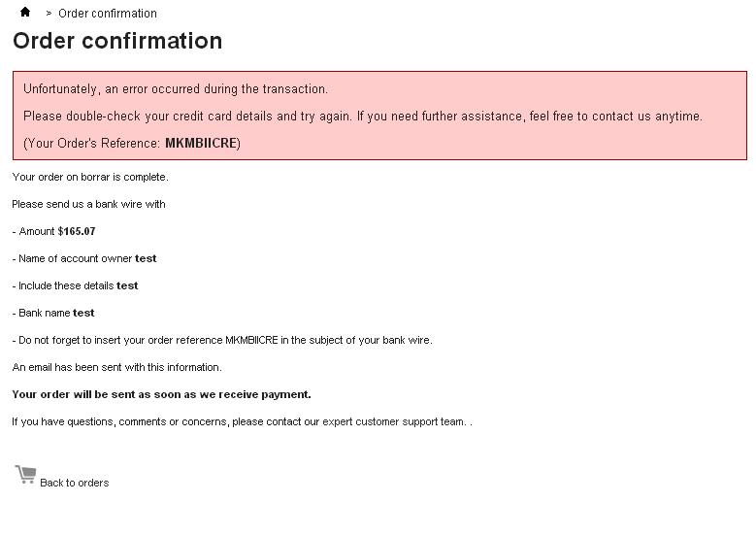Click the breadcrumb '>' separator

[49, 14]
